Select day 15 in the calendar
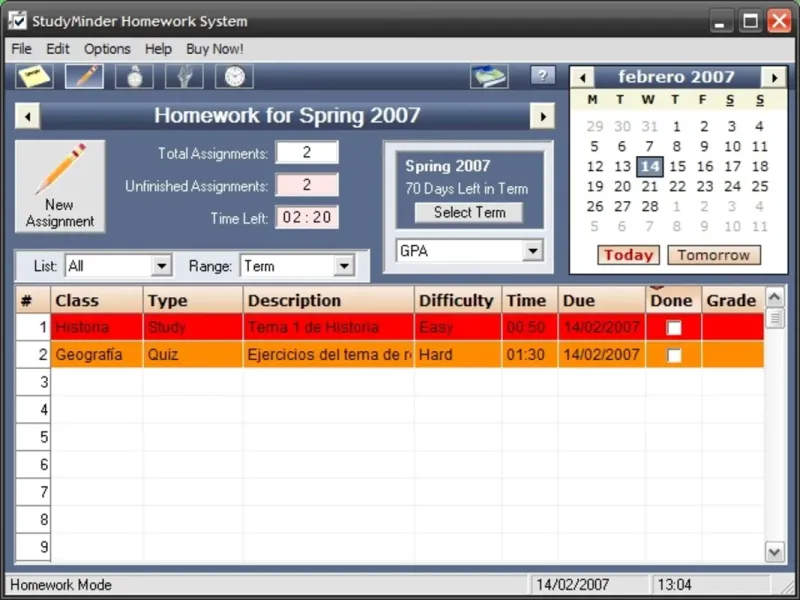The width and height of the screenshot is (800, 600). (677, 167)
